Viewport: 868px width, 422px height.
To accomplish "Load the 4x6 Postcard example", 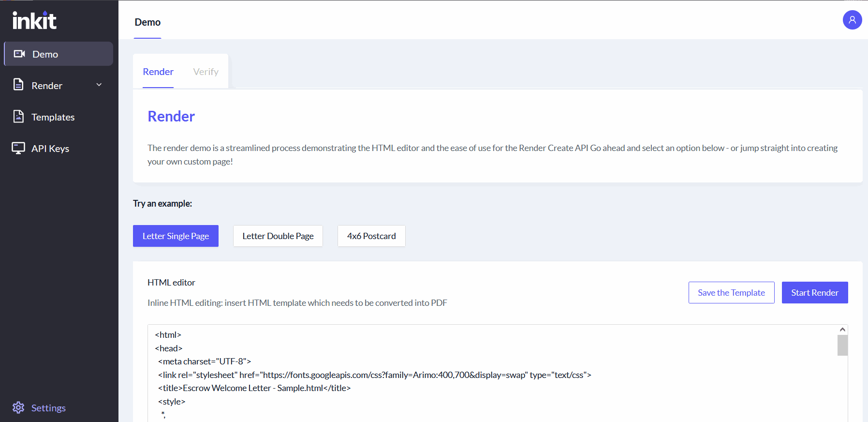I will click(x=371, y=236).
